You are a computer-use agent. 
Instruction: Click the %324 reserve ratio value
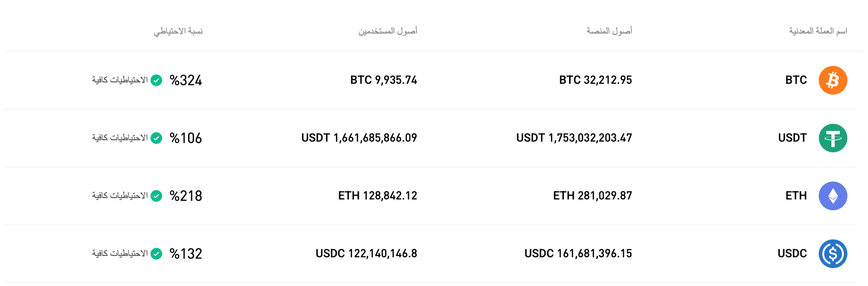pos(185,81)
